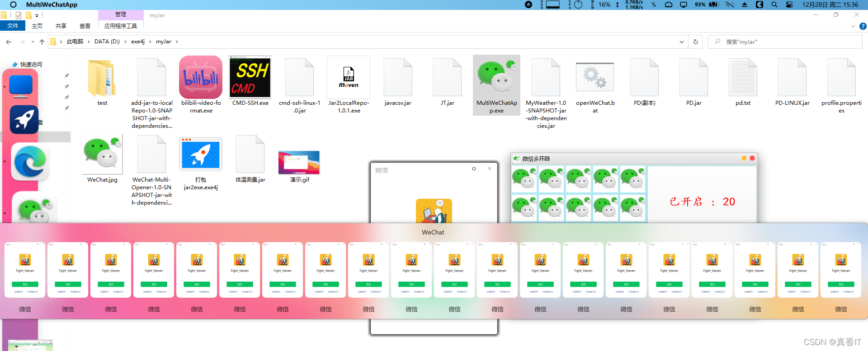Open the 应用程序工具 ribbon tab
The height and width of the screenshot is (351, 868).
[121, 26]
